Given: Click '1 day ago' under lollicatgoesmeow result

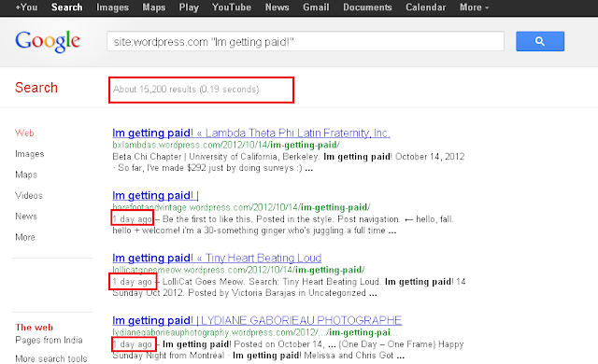Looking at the screenshot, I should pos(132,282).
